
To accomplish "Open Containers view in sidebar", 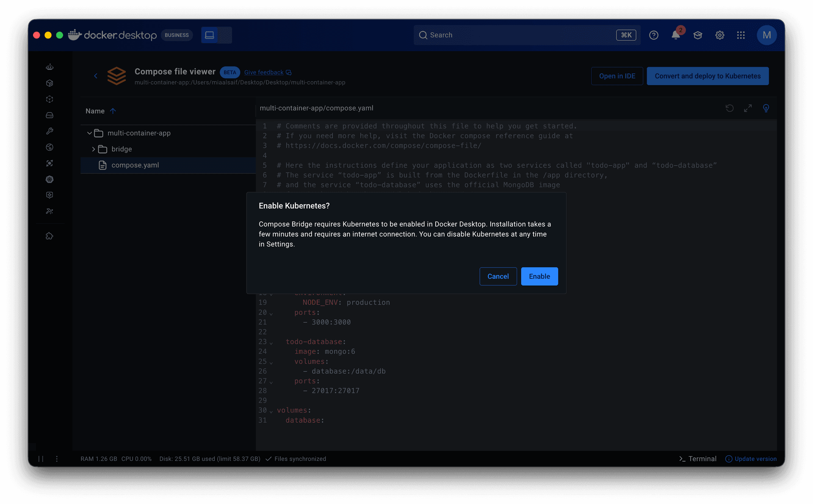I will pos(50,83).
